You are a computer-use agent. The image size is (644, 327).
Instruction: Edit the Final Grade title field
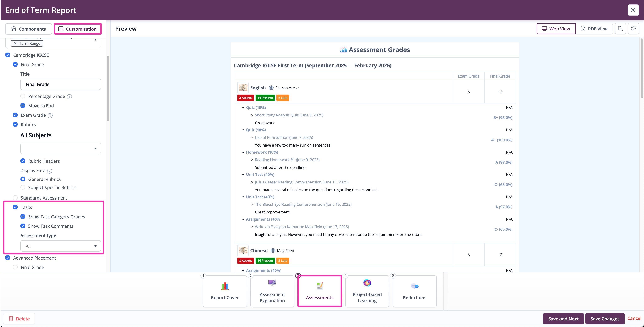pos(60,84)
